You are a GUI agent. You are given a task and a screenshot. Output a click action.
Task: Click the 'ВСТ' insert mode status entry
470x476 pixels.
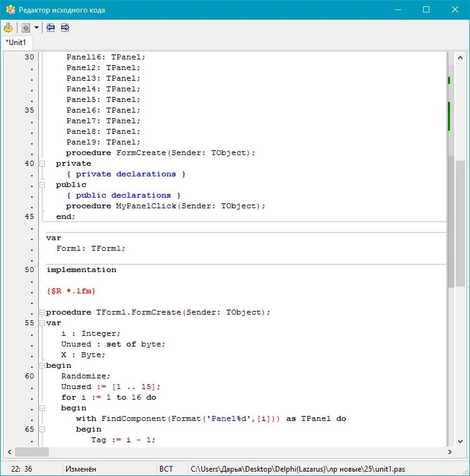click(x=166, y=469)
